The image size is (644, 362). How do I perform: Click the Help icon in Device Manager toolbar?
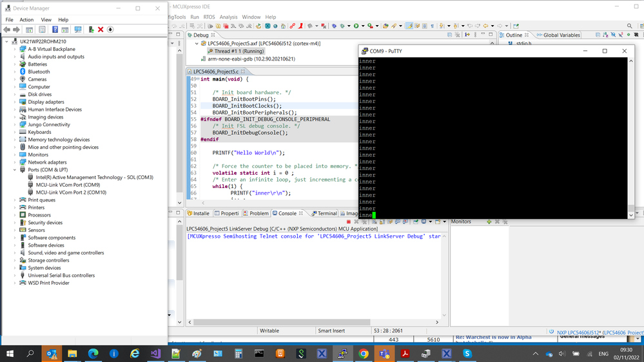pos(55,30)
